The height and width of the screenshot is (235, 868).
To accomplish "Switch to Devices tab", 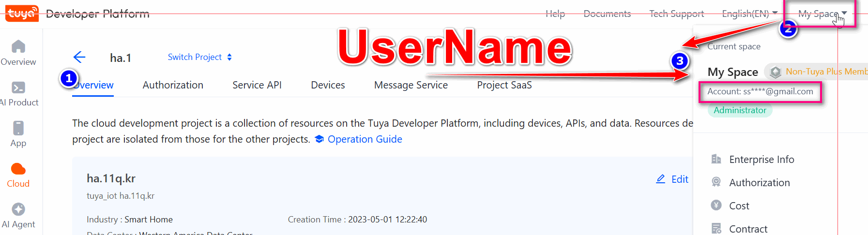I will [x=328, y=85].
